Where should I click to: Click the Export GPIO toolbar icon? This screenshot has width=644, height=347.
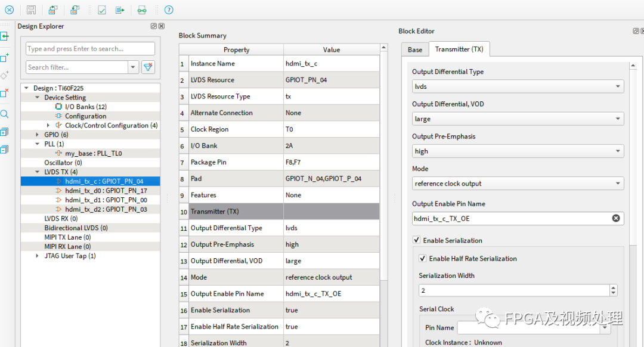[x=75, y=10]
